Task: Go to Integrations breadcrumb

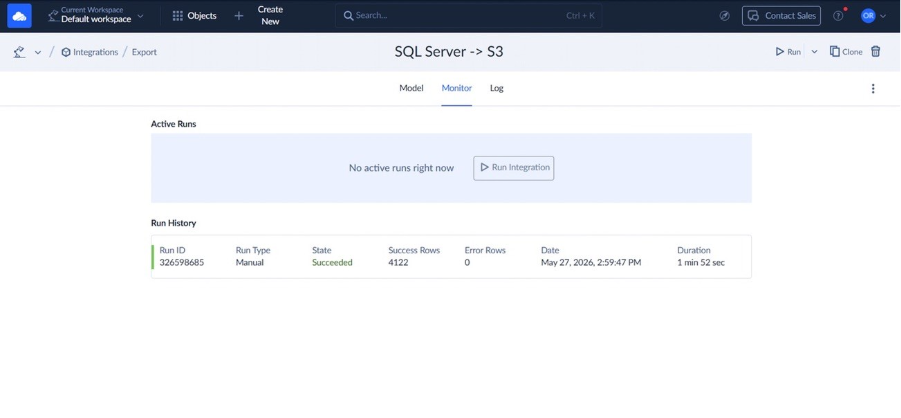Action: [x=90, y=52]
